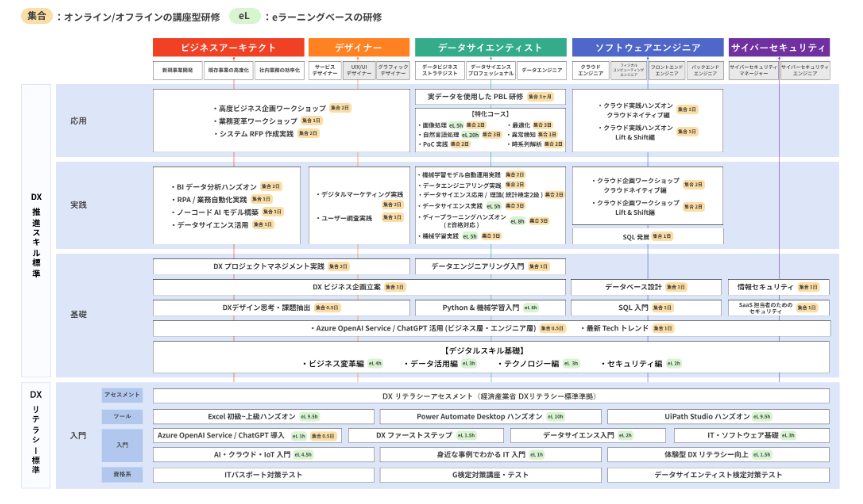Click UiPath Studio ハンズオン course box
The image size is (863, 504).
(718, 416)
